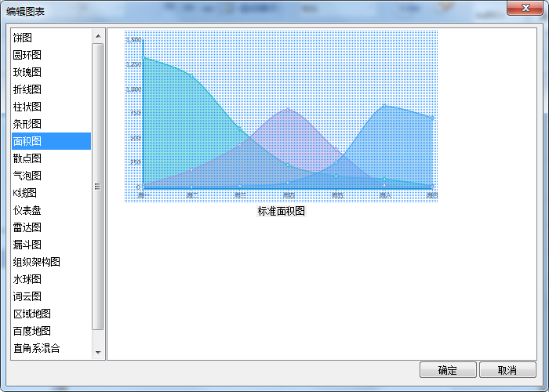Viewport: 549px width, 392px height.
Task: Select 饼图 chart type
Action: click(24, 38)
